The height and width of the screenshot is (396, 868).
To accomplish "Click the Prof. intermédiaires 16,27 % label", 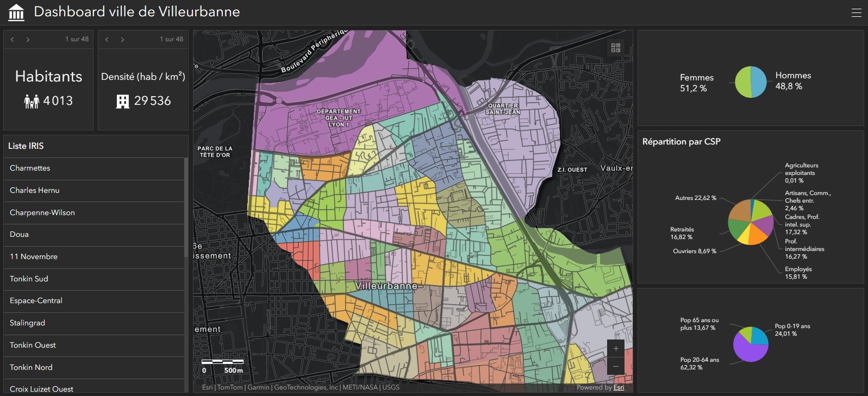I will point(804,249).
